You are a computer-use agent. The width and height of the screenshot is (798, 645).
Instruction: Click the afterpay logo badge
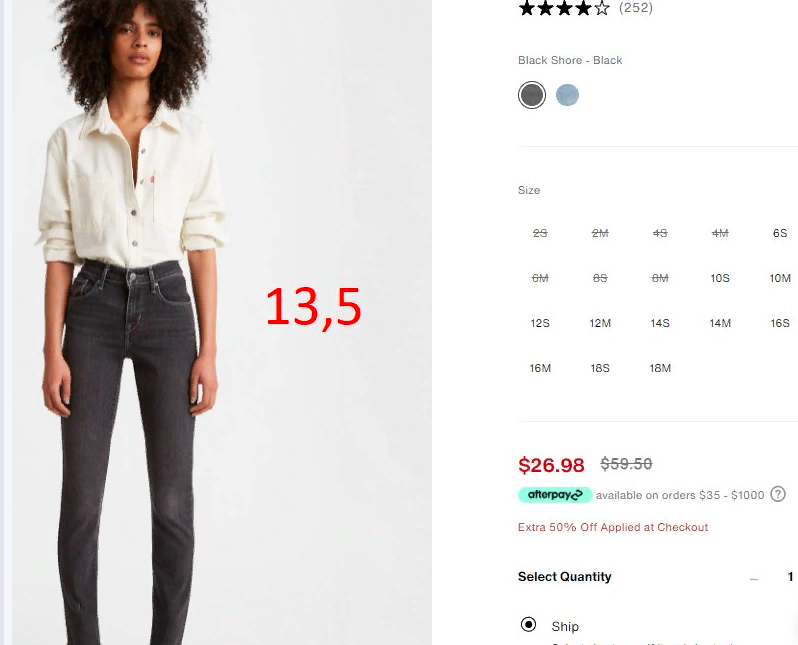(x=555, y=495)
